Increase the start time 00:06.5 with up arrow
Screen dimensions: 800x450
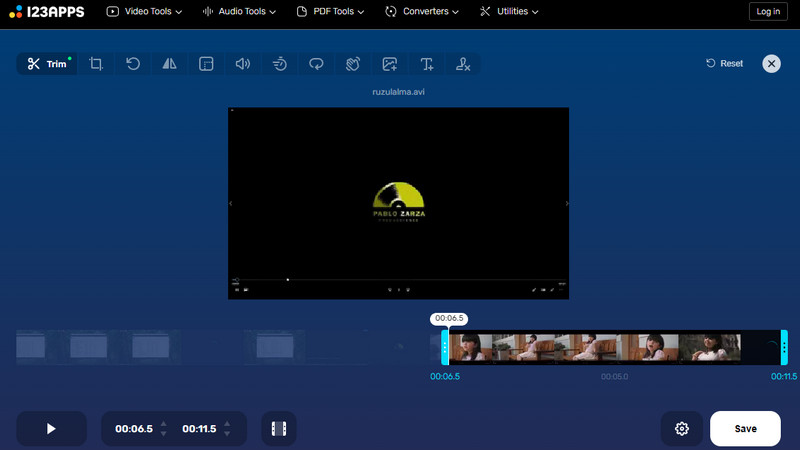(164, 423)
